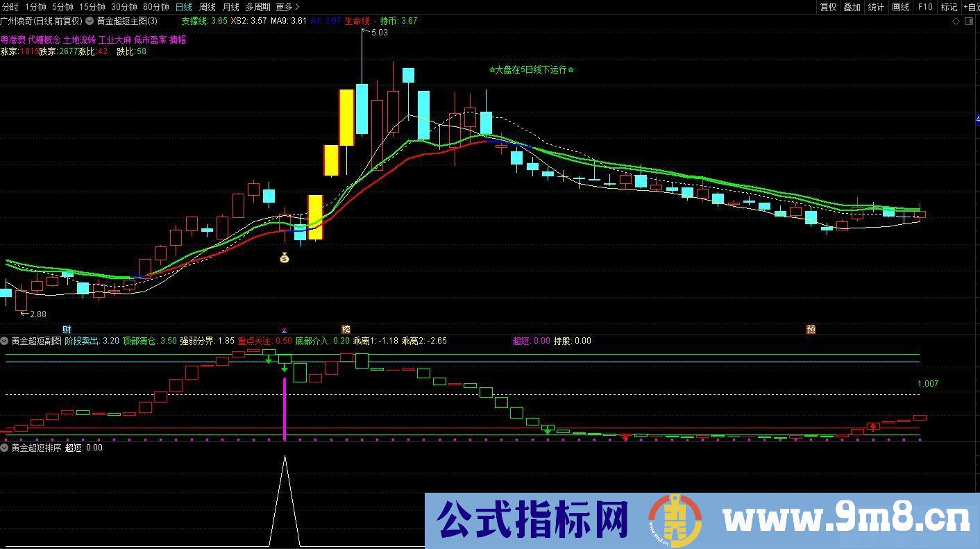The height and width of the screenshot is (549, 980).
Task: Click the 预 event marker on the timeline
Action: point(810,329)
